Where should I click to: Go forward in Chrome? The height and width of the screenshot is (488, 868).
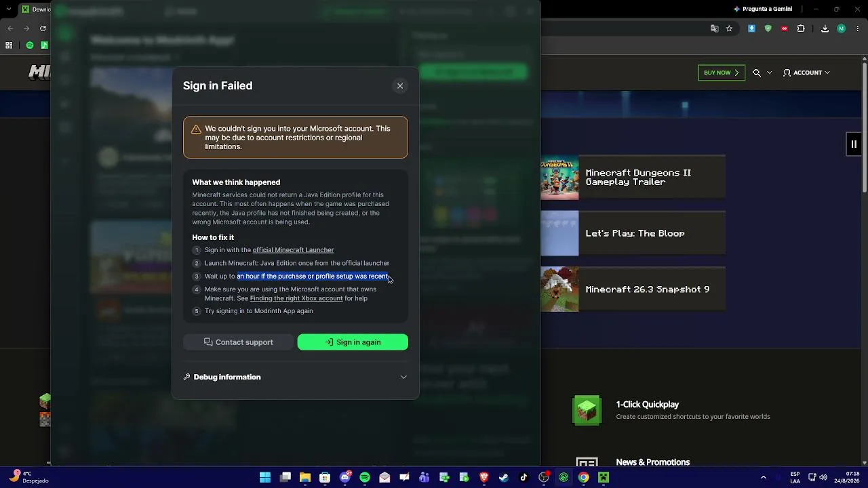(x=26, y=28)
